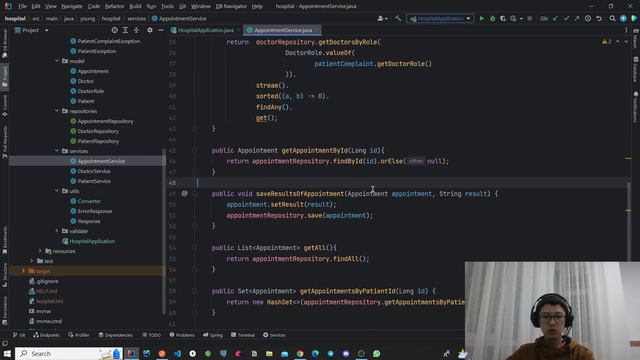640x360 pixels.
Task: Collapse the repositories folder
Action: 57,111
